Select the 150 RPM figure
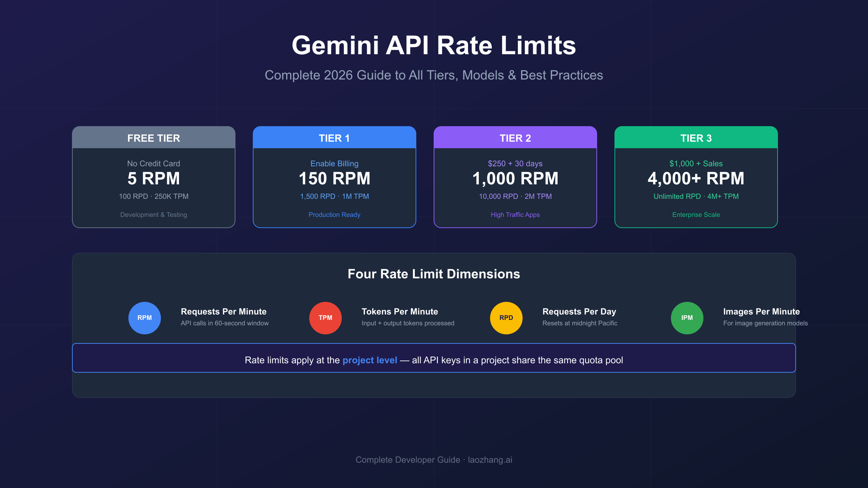868x488 pixels. (335, 179)
